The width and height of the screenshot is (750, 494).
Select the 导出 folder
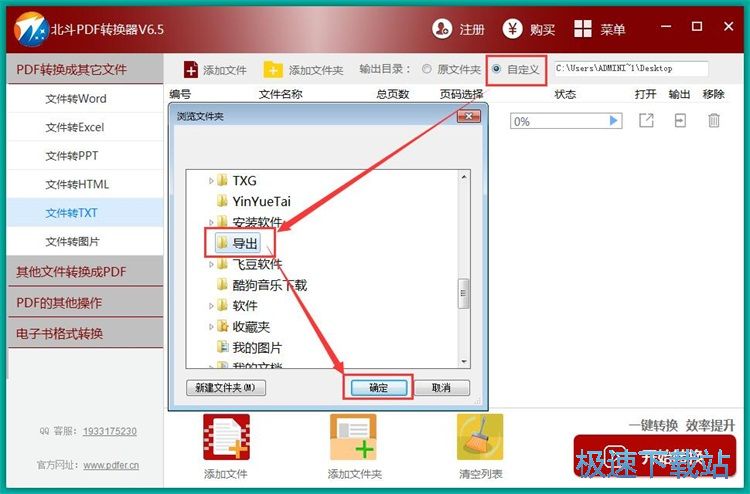[237, 243]
